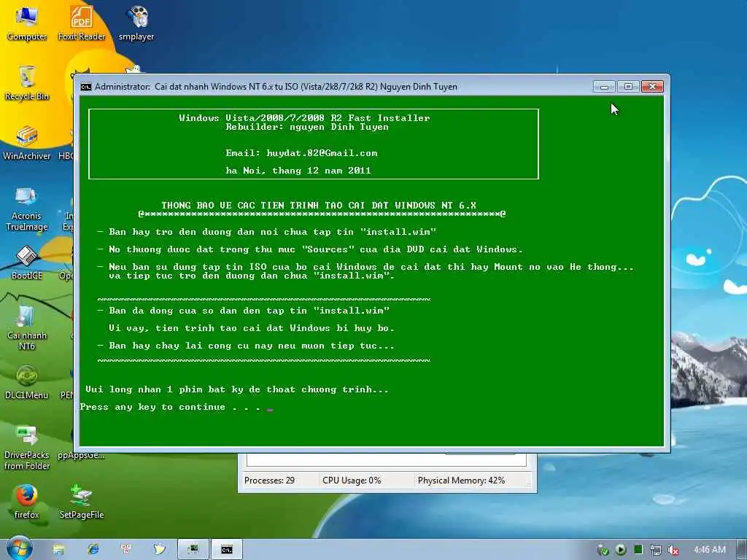747x560 pixels.
Task: Maximize the Administrator console window
Action: pos(628,86)
